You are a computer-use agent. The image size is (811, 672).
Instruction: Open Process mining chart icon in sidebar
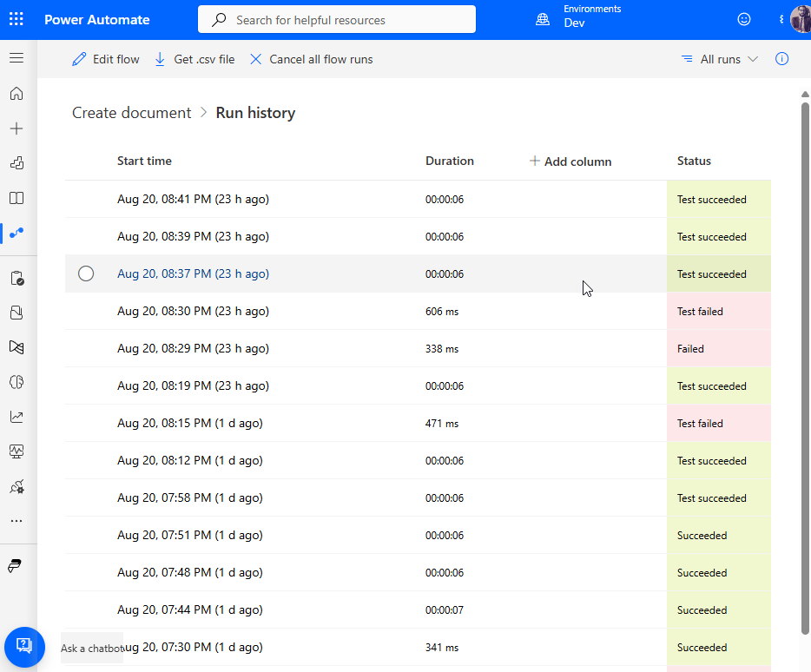point(16,417)
